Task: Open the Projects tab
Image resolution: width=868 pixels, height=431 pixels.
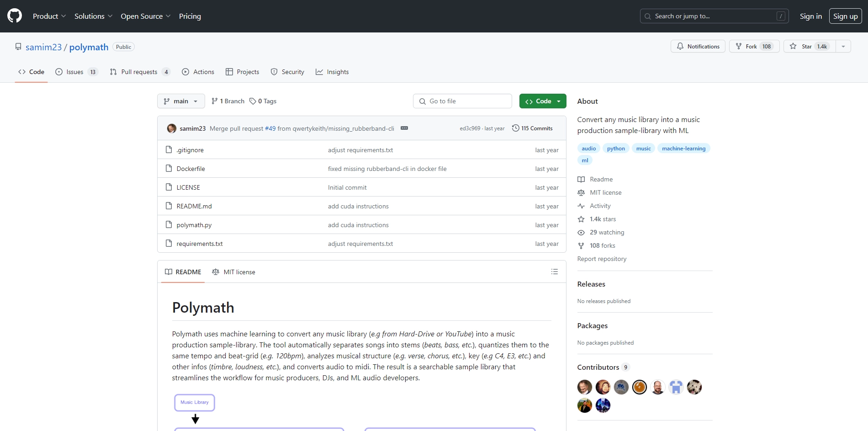Action: coord(242,72)
